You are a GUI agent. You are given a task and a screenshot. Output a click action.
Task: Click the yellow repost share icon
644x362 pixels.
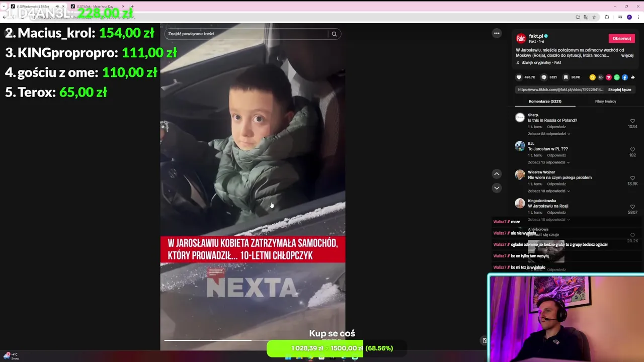pyautogui.click(x=592, y=77)
